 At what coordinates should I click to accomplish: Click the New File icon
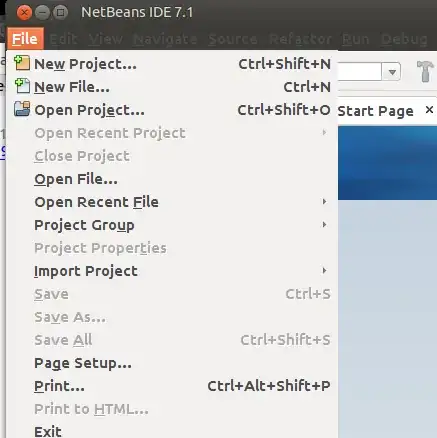22,86
